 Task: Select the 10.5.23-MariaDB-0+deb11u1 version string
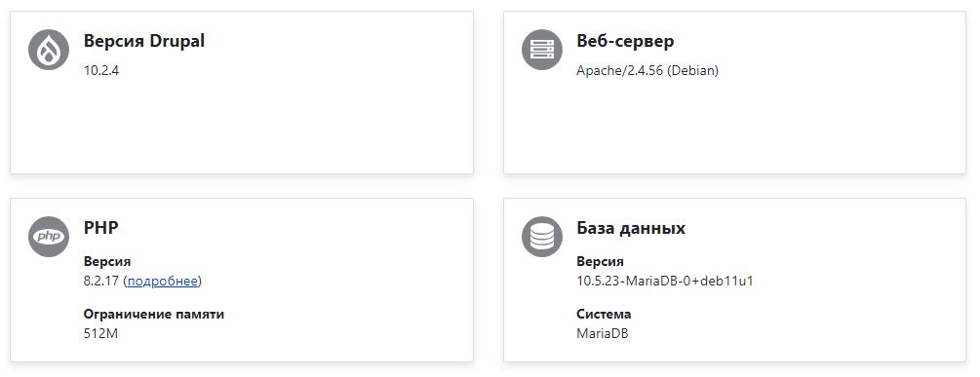pos(665,281)
